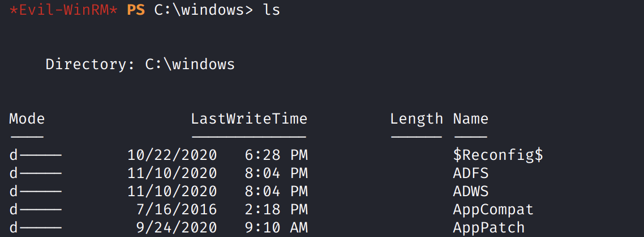Image resolution: width=644 pixels, height=237 pixels.
Task: Click the Mode column header
Action: [27, 119]
